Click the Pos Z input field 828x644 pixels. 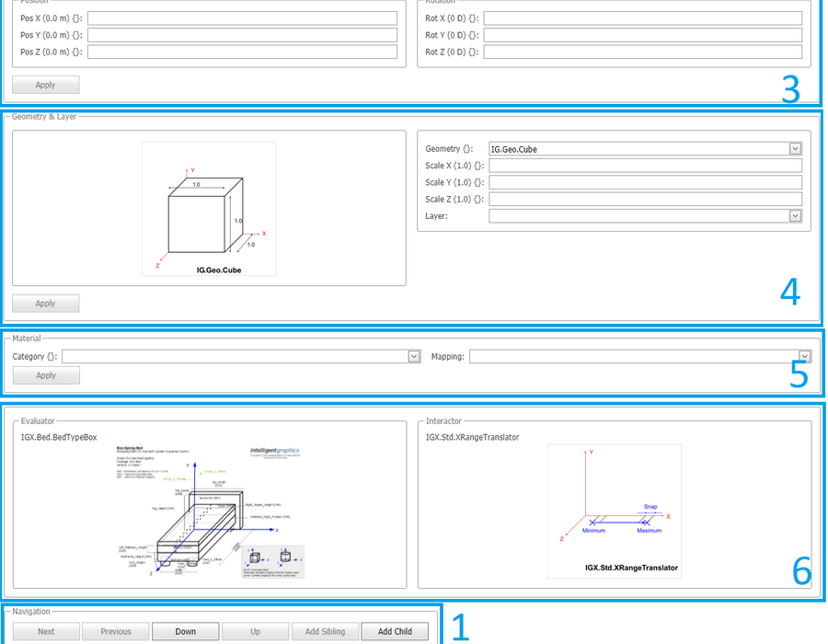pos(242,52)
